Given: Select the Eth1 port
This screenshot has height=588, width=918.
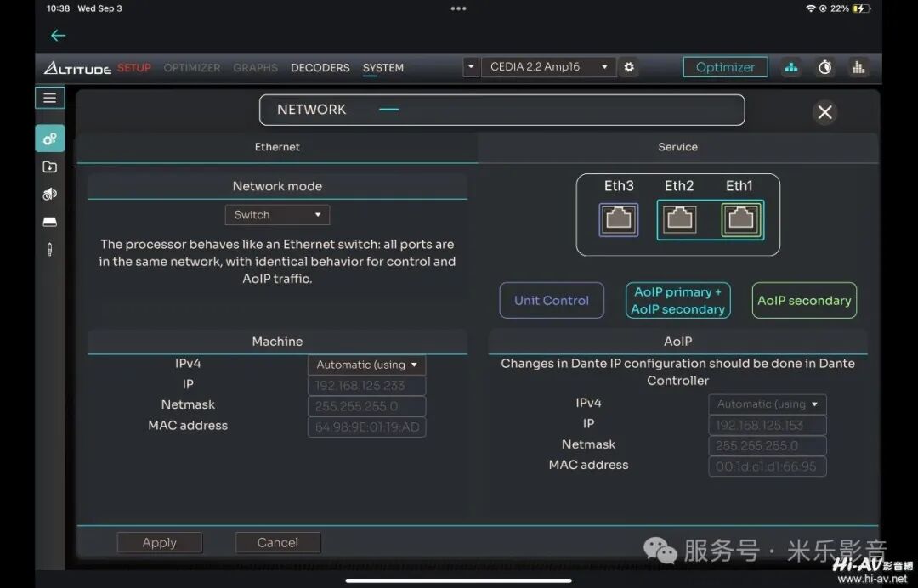Looking at the screenshot, I should point(739,219).
